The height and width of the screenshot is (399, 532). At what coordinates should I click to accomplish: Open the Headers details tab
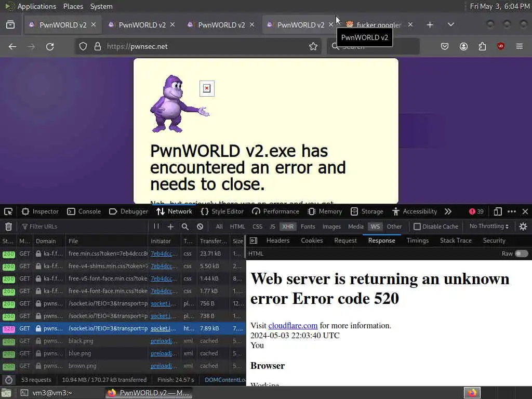(x=278, y=241)
